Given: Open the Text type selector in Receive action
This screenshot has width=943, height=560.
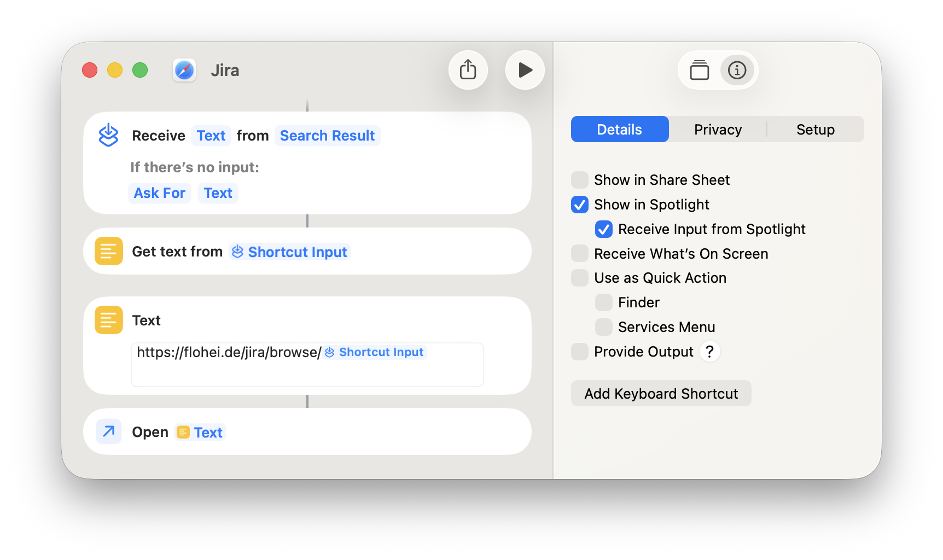Looking at the screenshot, I should click(211, 136).
